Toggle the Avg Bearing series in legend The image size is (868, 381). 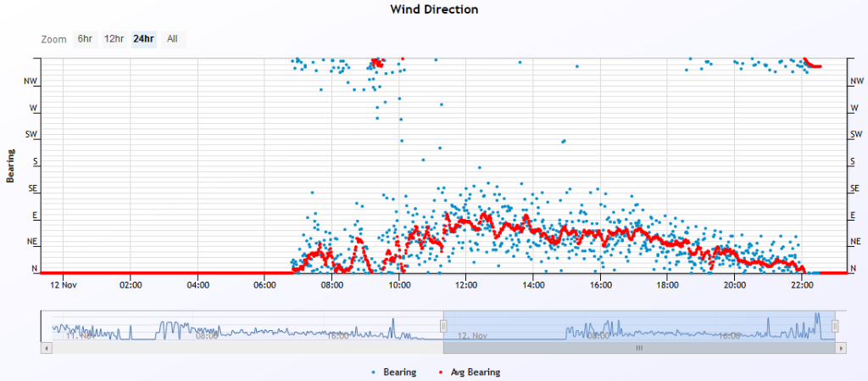[x=469, y=373]
